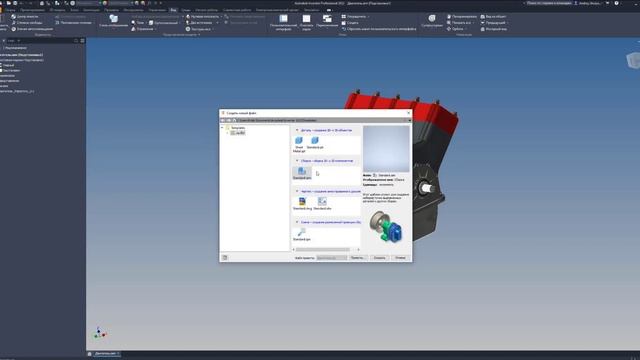The image size is (640, 360).
Task: Click the ViewCube in the viewport corner
Action: (633, 61)
